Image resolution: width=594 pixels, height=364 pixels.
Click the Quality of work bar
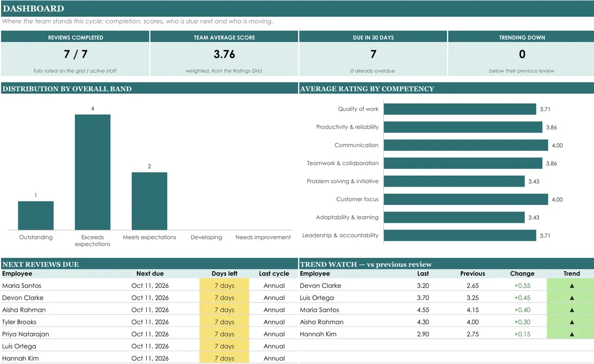[x=460, y=109]
